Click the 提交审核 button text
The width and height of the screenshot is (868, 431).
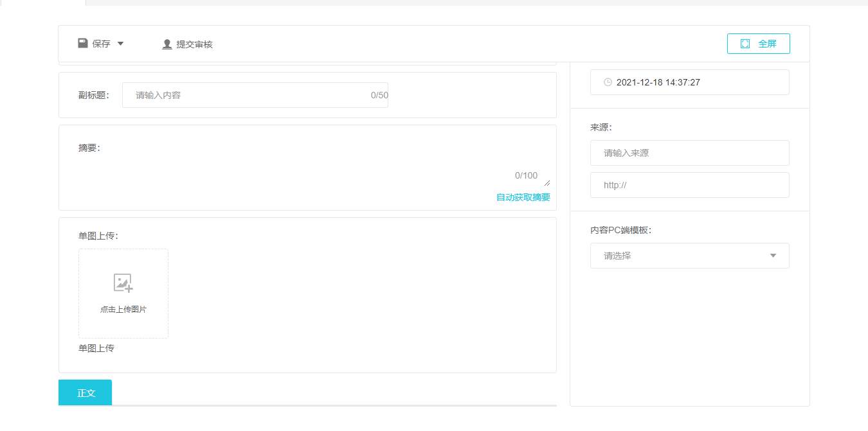pos(195,44)
